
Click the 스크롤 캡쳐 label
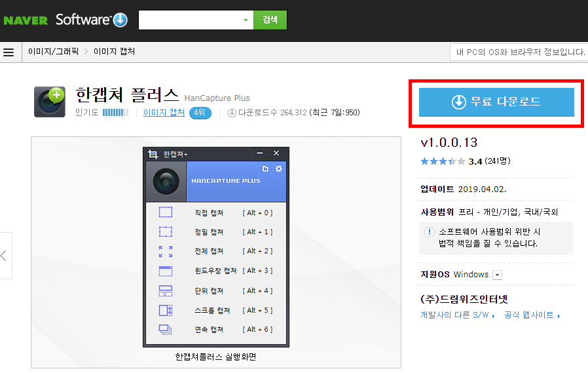click(212, 310)
